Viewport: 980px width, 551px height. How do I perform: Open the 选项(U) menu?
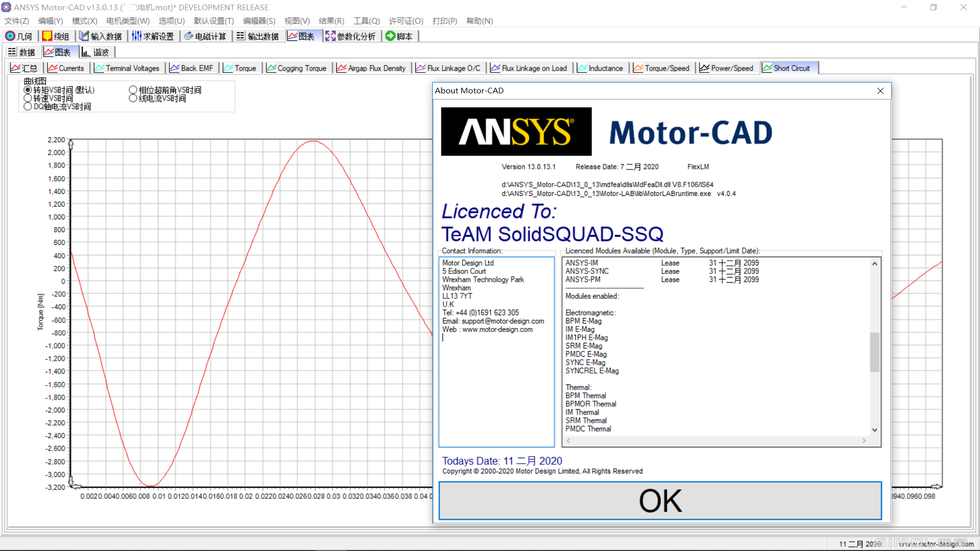[x=171, y=21]
